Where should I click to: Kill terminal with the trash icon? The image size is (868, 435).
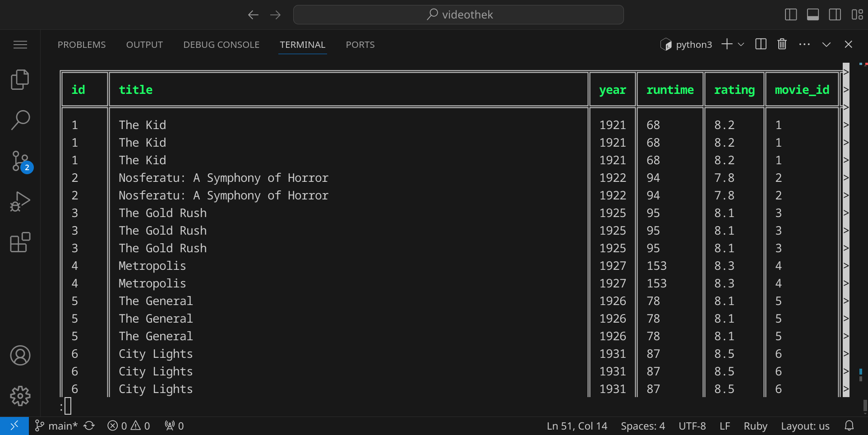(x=782, y=44)
